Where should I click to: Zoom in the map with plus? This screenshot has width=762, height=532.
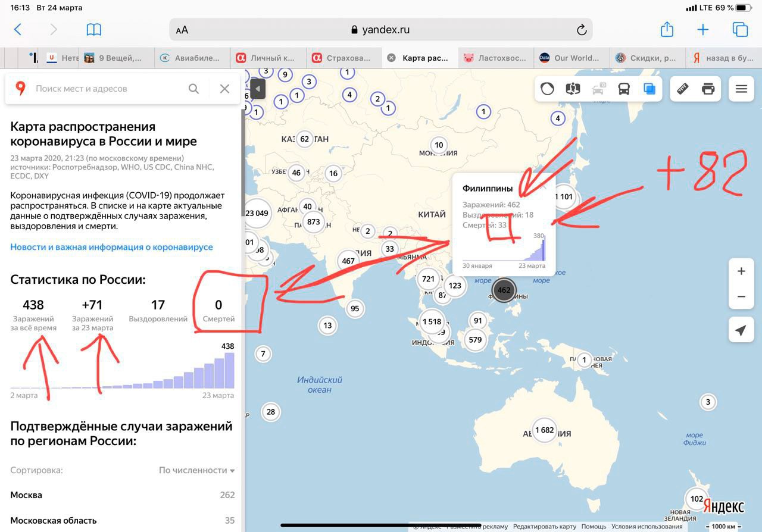741,271
